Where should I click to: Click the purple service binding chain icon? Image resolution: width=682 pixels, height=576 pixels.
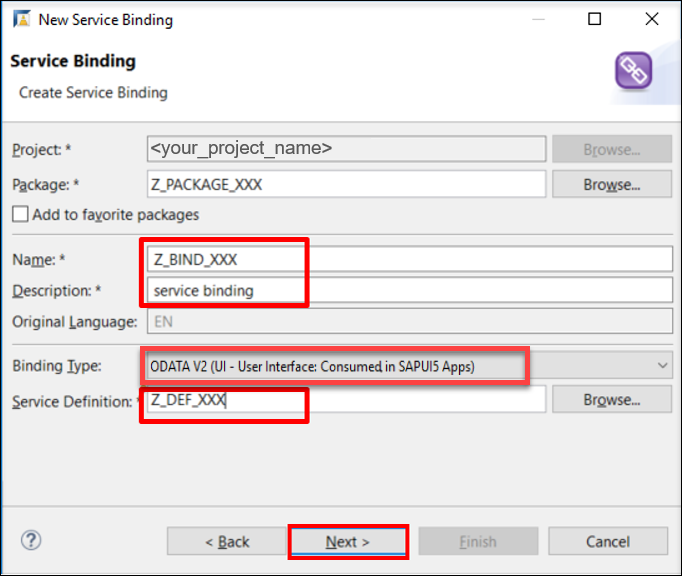633,70
